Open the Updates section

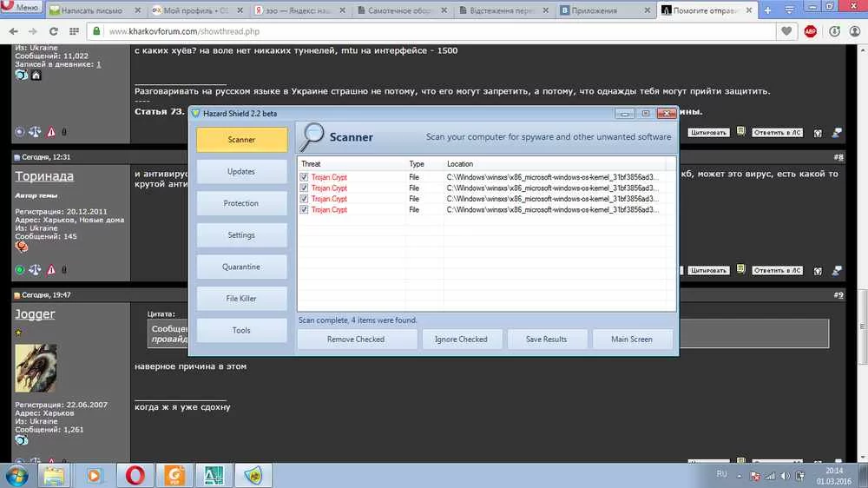[x=241, y=172]
